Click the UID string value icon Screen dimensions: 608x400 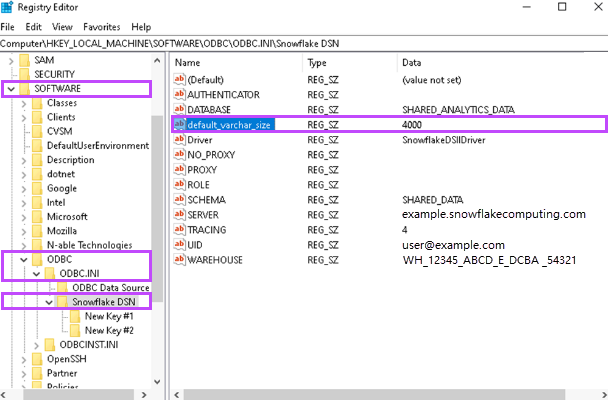179,245
